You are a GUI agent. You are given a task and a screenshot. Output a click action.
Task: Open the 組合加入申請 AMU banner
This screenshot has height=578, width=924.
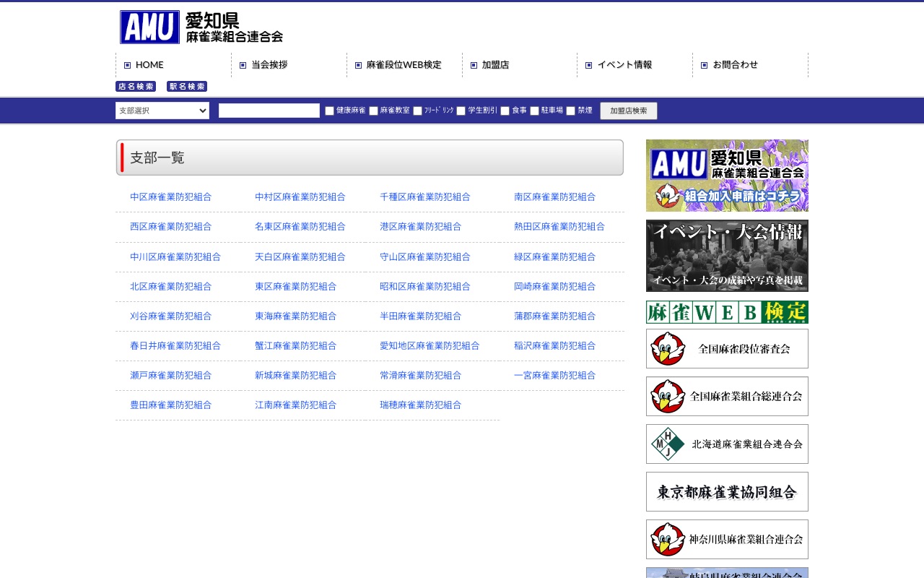click(x=727, y=175)
